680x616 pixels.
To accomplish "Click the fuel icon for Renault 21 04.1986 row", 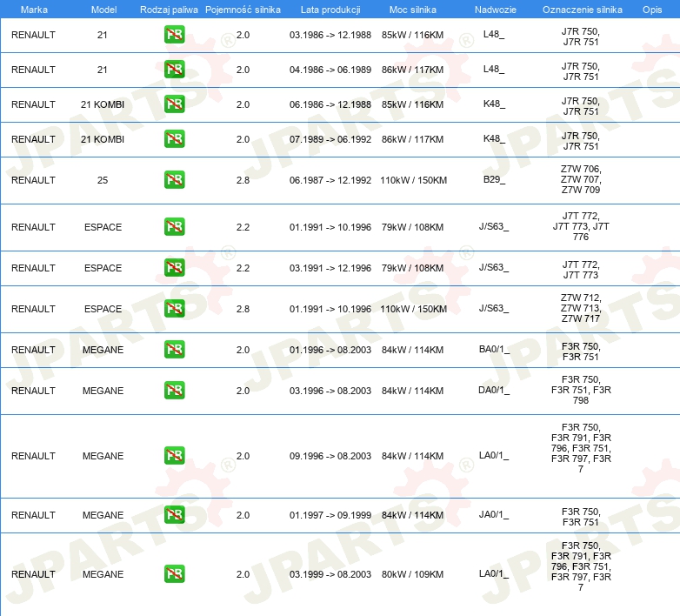I will 174,70.
